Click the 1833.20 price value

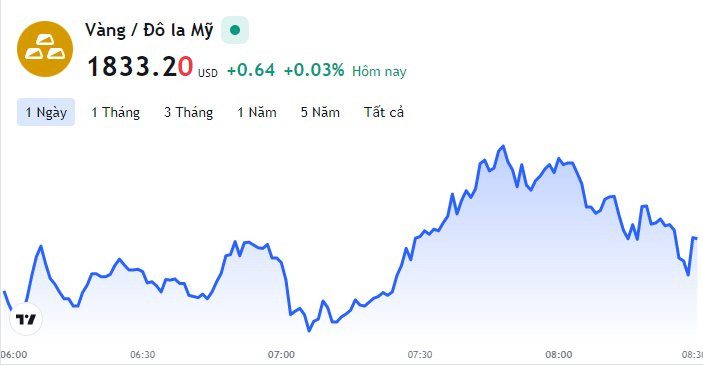pos(140,66)
